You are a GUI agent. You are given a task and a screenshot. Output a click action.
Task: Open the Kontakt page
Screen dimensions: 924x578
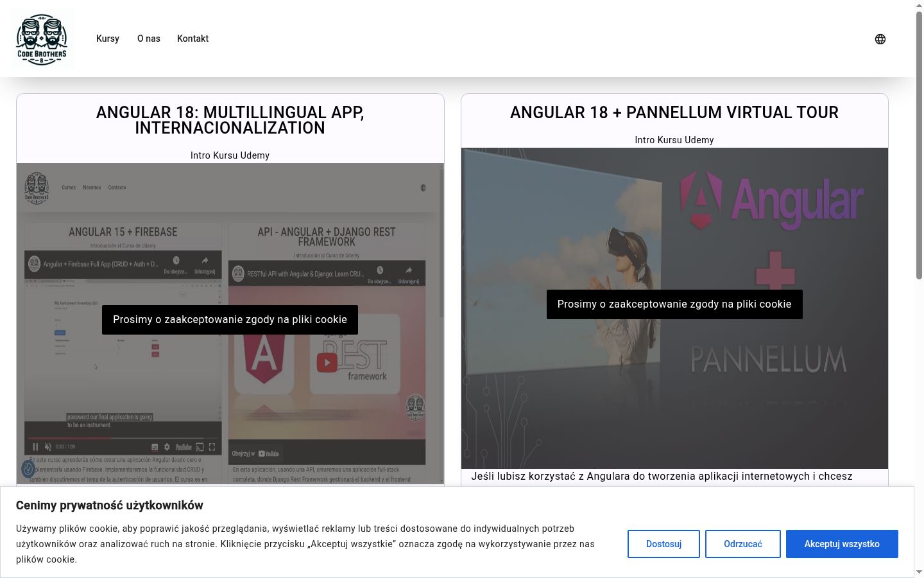pos(193,39)
